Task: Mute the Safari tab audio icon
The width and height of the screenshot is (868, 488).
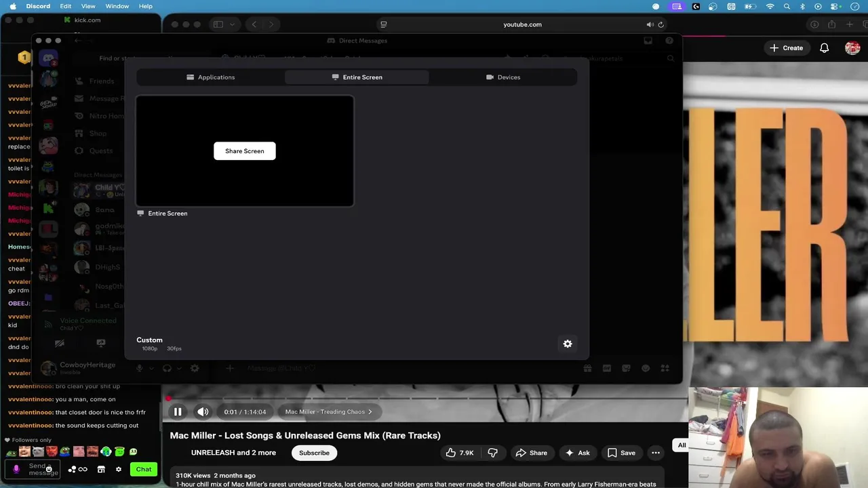Action: tap(650, 24)
